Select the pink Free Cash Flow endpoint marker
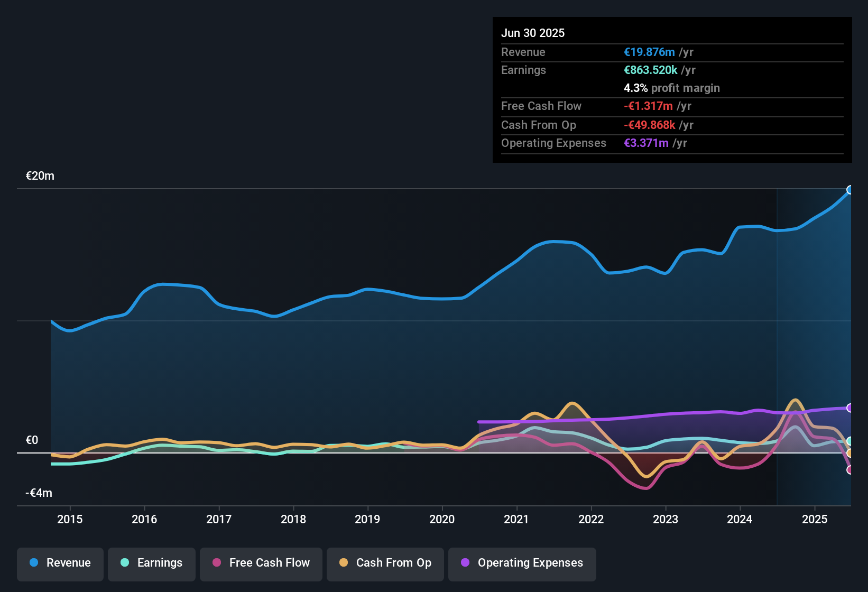The height and width of the screenshot is (592, 868). (x=850, y=470)
